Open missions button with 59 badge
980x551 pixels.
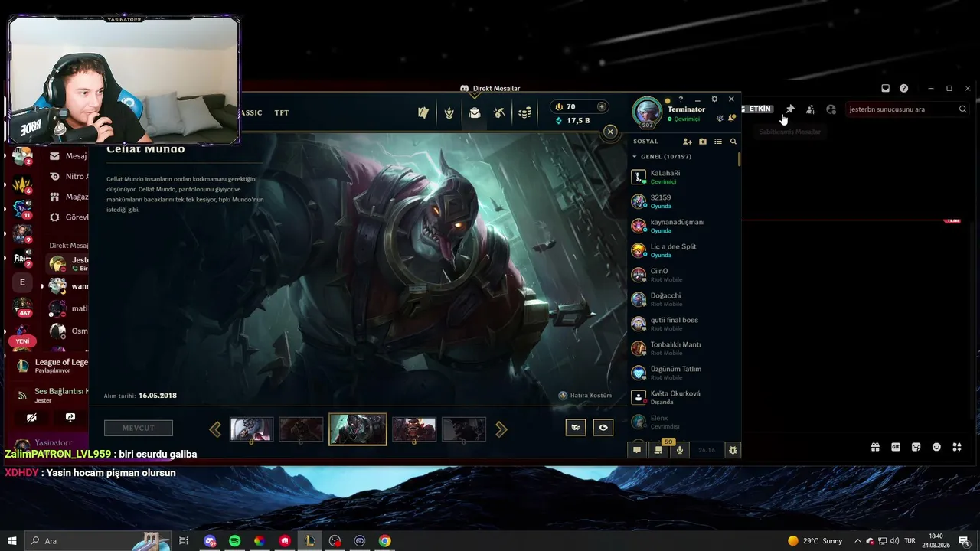[x=658, y=449]
